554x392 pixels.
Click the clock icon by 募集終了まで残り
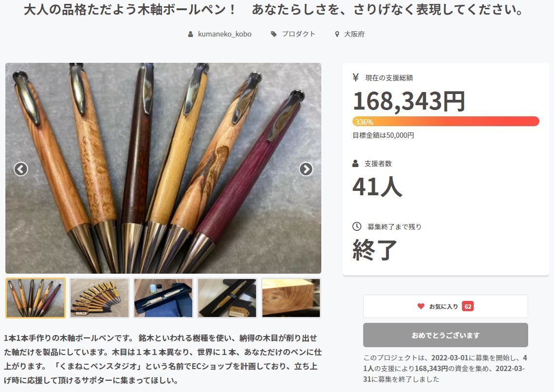tap(357, 226)
